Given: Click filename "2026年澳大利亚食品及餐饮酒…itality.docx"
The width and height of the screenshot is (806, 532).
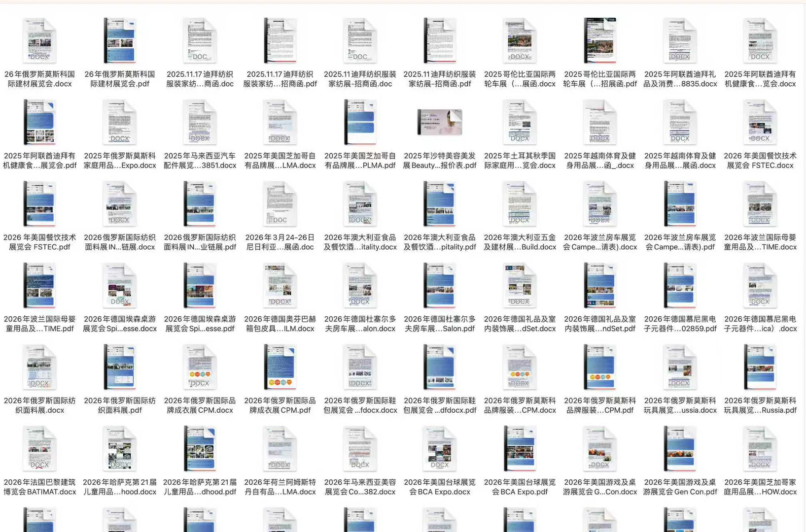Looking at the screenshot, I should click(x=360, y=242).
